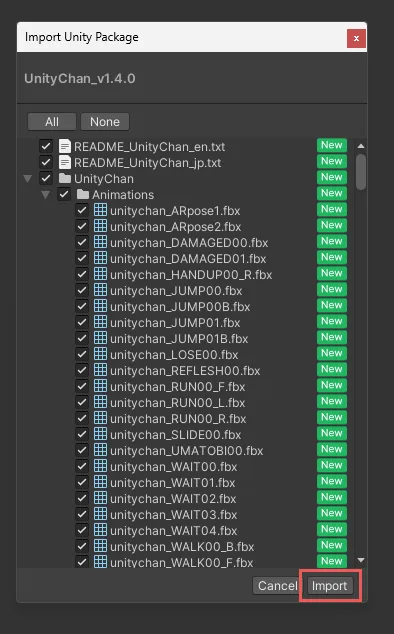Select the unitychan_REFLESH00.fbx file name
The width and height of the screenshot is (394, 634).
coord(185,371)
